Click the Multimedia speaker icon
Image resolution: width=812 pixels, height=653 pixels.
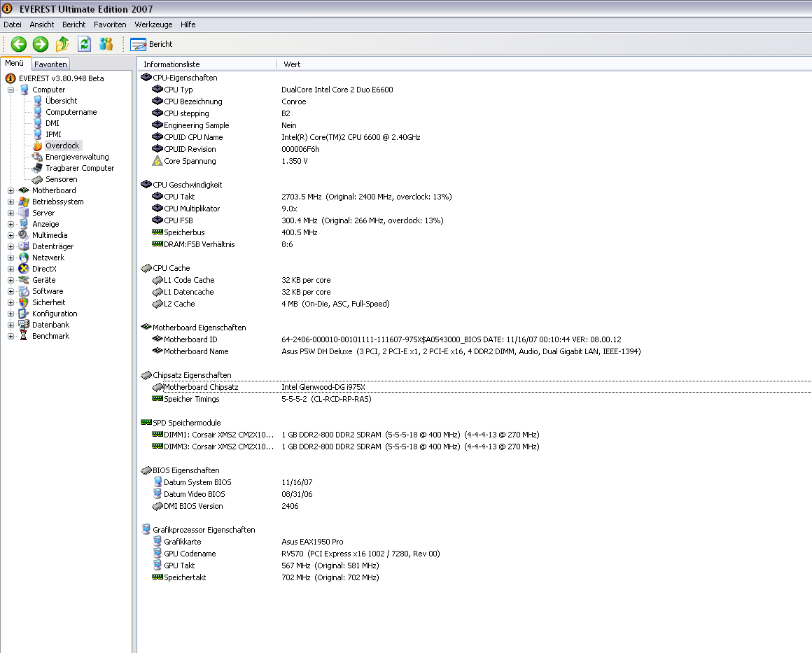[23, 235]
